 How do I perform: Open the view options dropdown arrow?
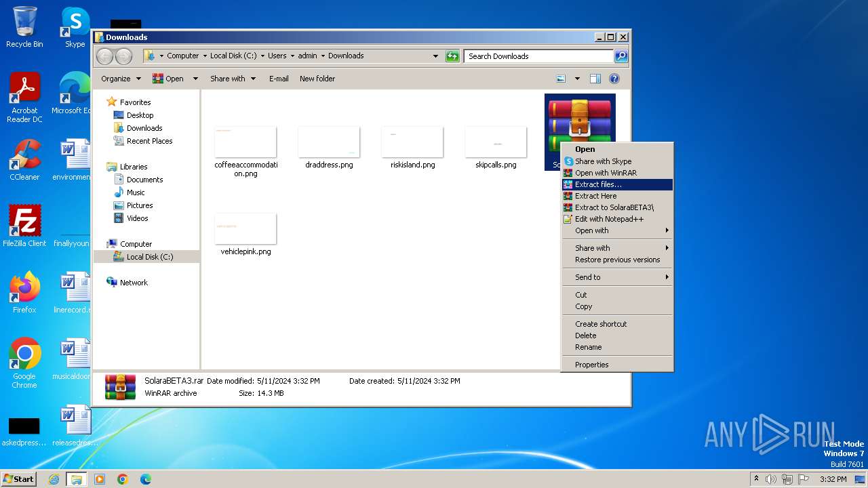(577, 79)
